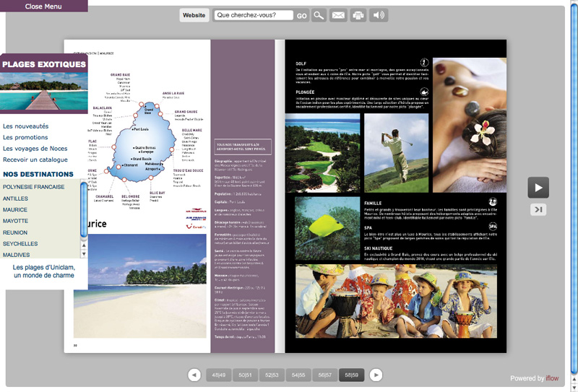Open pages 52|53 tab
The height and width of the screenshot is (392, 578).
[272, 375]
